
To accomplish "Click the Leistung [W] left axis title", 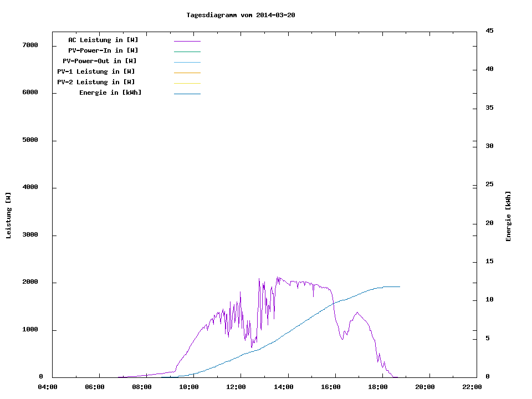I will click(8, 216).
